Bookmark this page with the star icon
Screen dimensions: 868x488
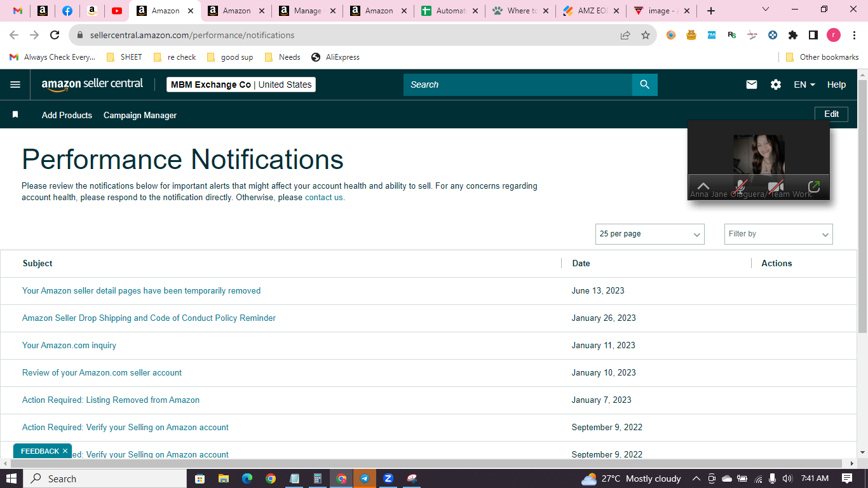point(646,35)
